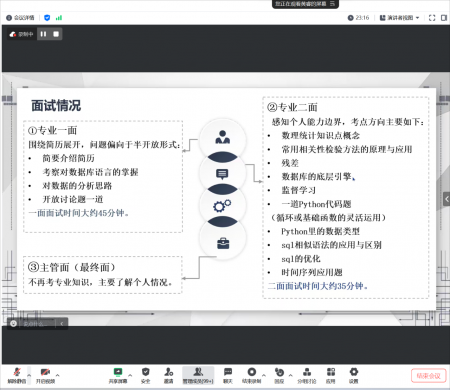Click the gears icon circle on the slide
The image size is (450, 390).
click(x=223, y=205)
